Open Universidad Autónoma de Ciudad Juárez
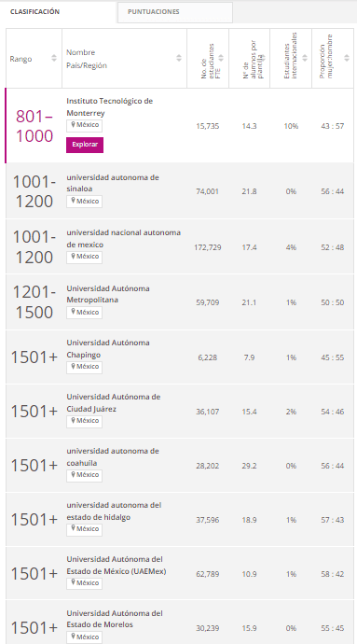 point(114,403)
